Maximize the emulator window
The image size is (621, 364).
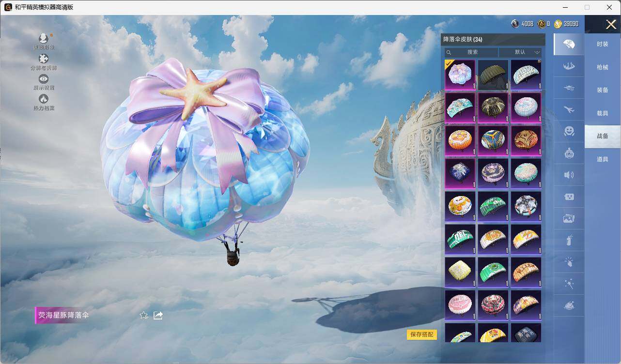click(x=587, y=7)
